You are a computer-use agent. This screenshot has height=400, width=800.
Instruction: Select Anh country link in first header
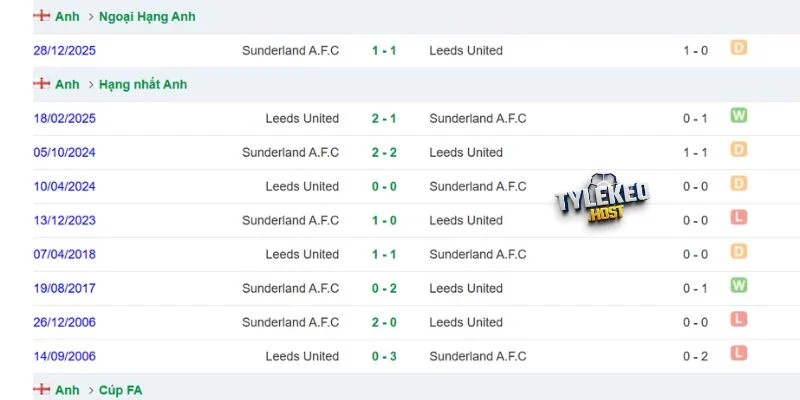pyautogui.click(x=67, y=16)
